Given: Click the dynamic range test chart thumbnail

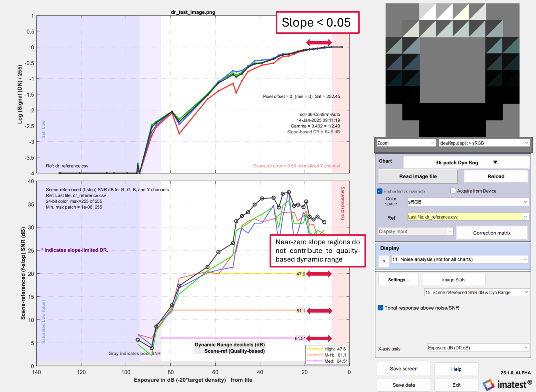Looking at the screenshot, I should pyautogui.click(x=452, y=68).
